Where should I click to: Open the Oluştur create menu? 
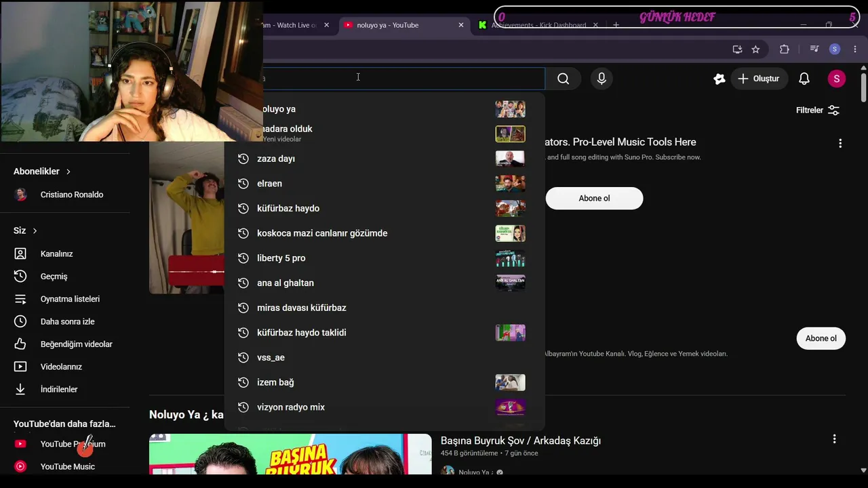click(759, 79)
